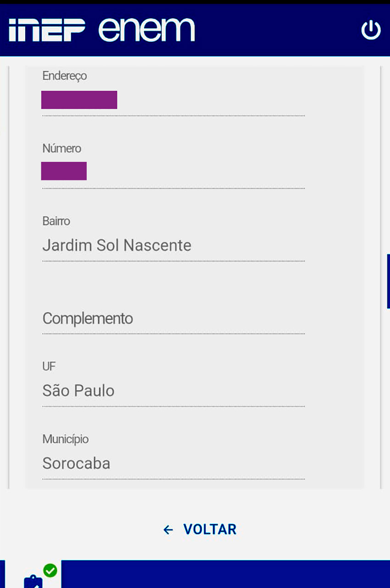Screen dimensions: 390x588
Task: Open the UF field showing São Paulo
Action: (x=173, y=391)
